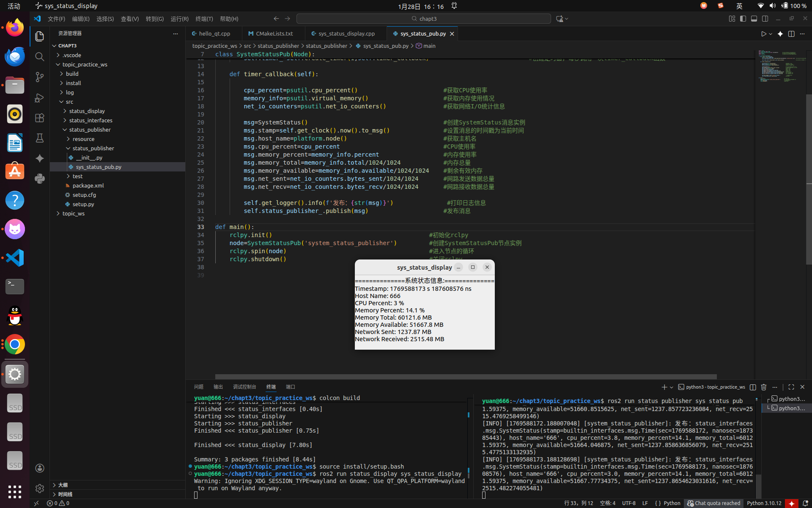The height and width of the screenshot is (508, 812).
Task: Open the Extensions view
Action: 39,118
